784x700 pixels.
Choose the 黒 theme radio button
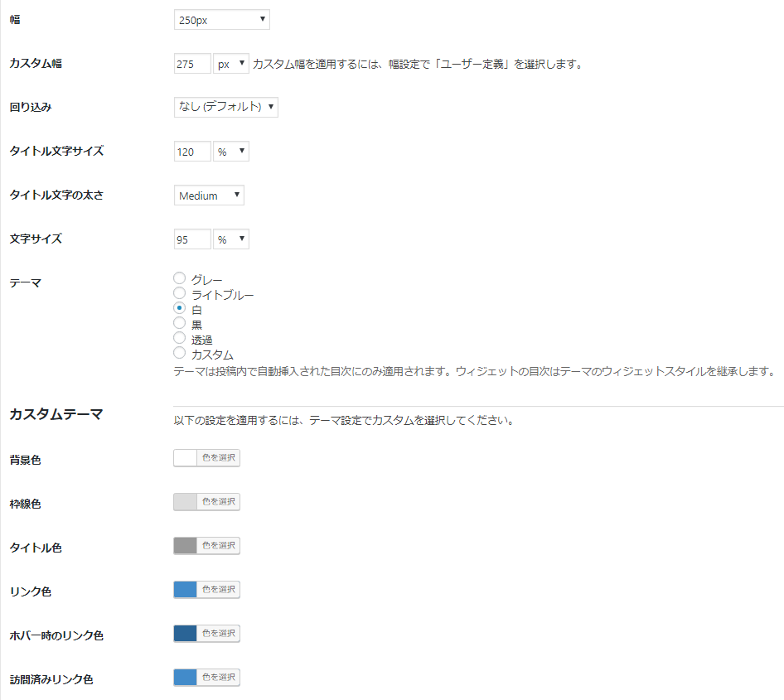pyautogui.click(x=180, y=323)
